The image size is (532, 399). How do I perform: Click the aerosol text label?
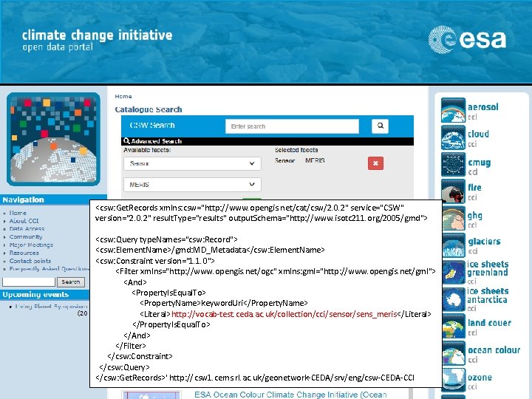click(x=483, y=107)
